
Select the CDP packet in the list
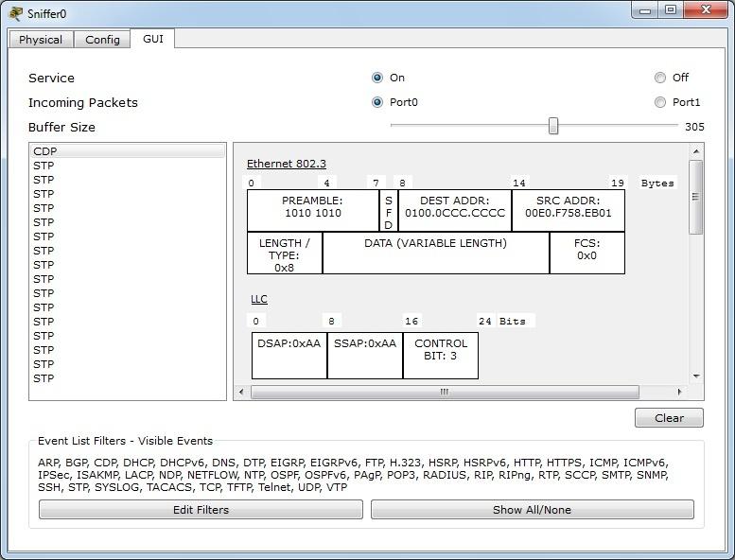(x=128, y=151)
